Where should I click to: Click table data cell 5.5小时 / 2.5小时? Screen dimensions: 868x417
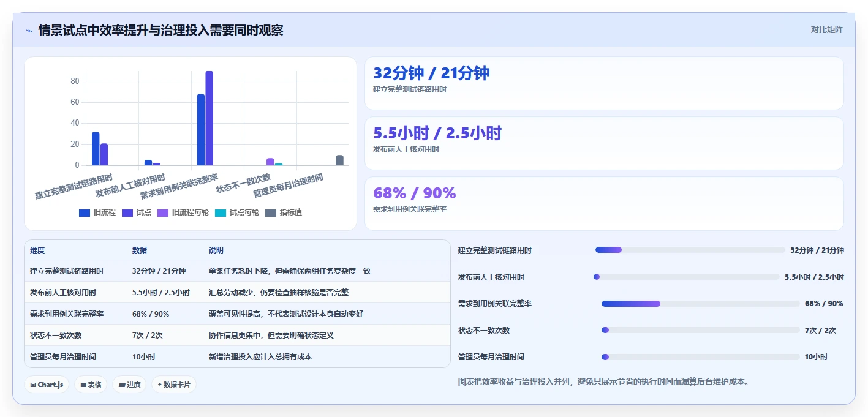pyautogui.click(x=161, y=293)
